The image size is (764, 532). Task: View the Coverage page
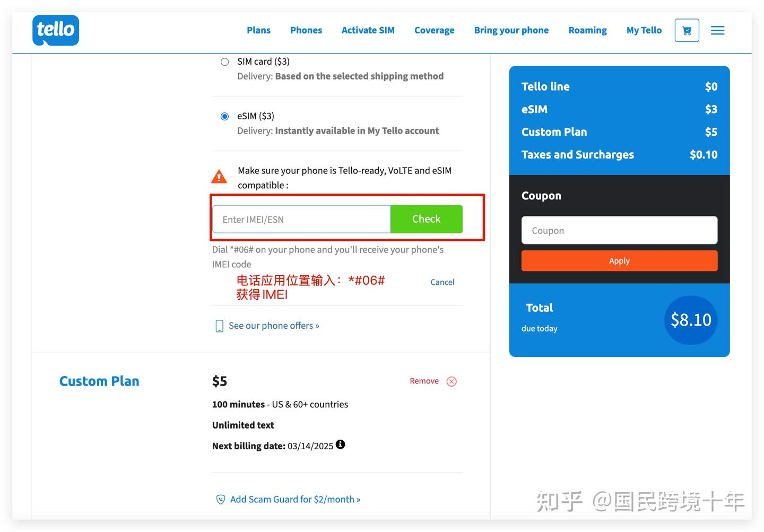pyautogui.click(x=435, y=30)
